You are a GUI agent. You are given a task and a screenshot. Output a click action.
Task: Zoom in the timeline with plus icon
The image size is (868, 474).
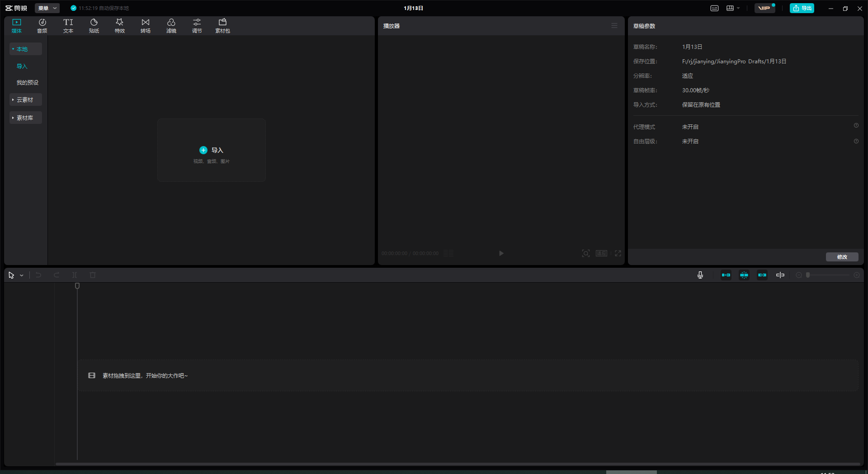857,275
